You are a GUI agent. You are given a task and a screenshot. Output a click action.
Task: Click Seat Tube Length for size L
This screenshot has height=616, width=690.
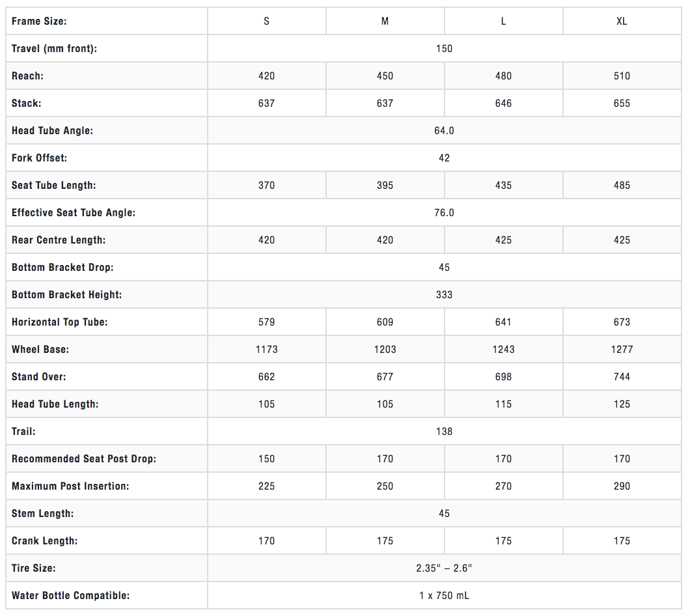[x=503, y=186]
